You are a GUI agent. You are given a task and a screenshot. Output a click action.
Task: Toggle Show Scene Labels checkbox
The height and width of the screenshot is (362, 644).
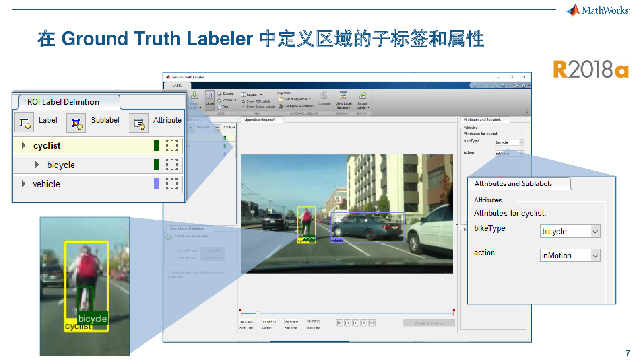[244, 107]
